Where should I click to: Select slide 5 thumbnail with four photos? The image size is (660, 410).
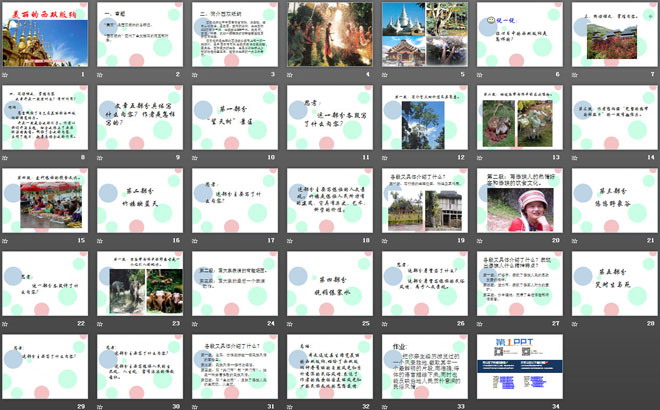(425, 35)
